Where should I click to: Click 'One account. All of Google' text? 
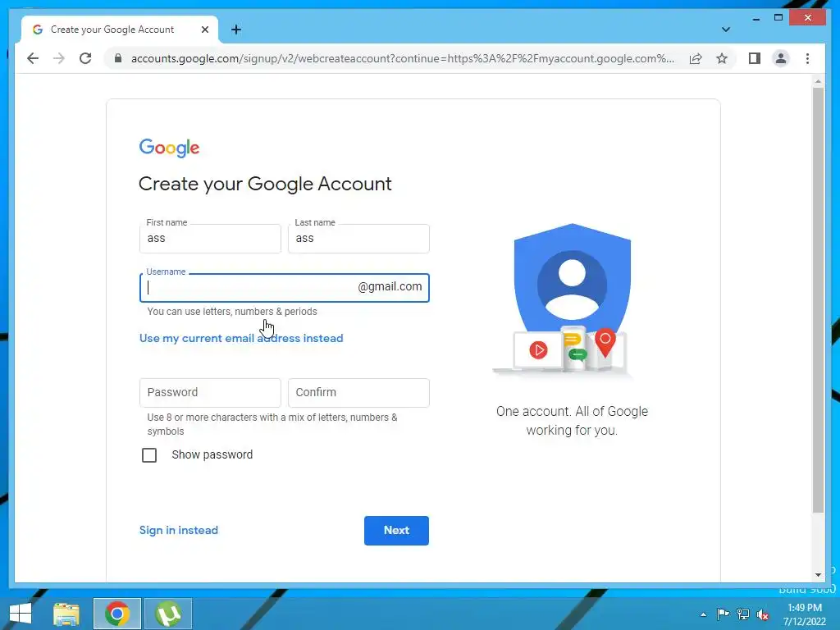tap(572, 412)
